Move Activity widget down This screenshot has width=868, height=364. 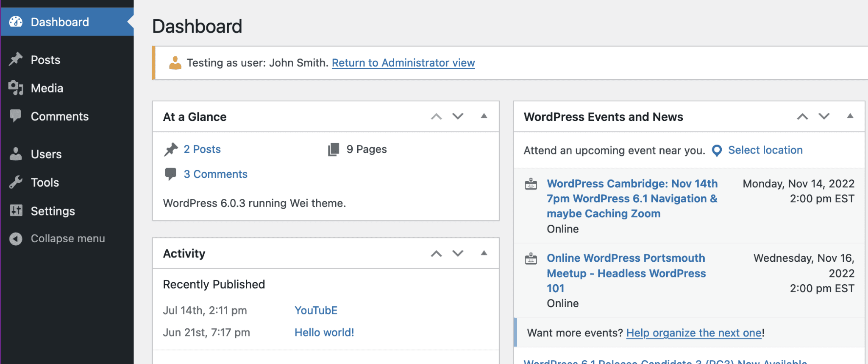point(458,254)
